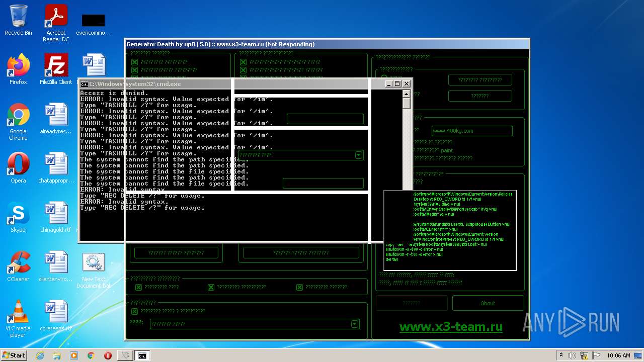Click the Opera icon in the taskbar
This screenshot has height=362, width=644.
coord(108,355)
